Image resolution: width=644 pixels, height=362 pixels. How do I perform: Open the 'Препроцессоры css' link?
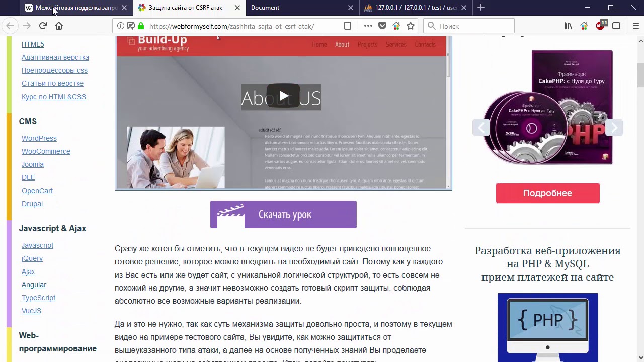tap(54, 70)
